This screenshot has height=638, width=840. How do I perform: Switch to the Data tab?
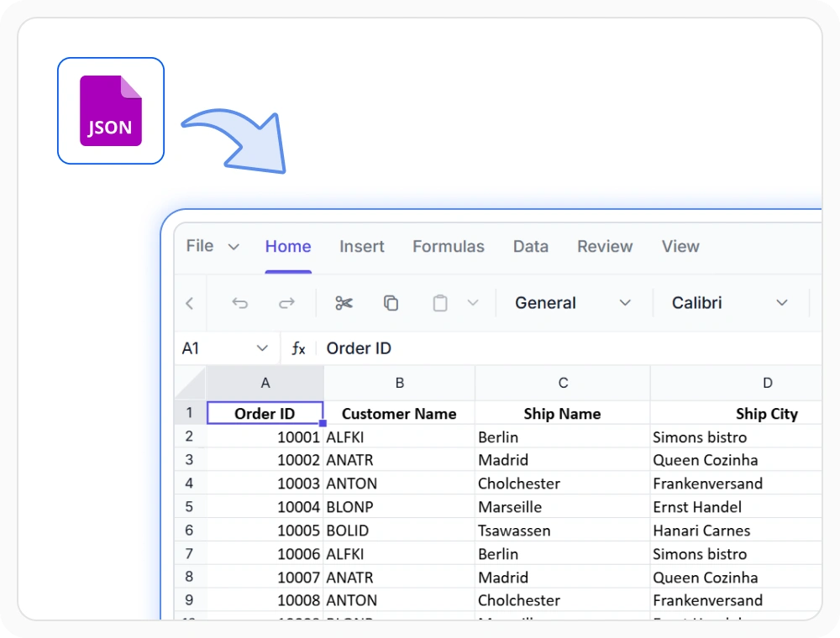tap(531, 246)
